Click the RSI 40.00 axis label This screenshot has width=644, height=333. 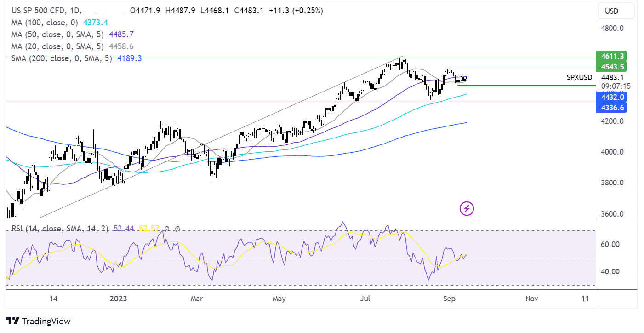pyautogui.click(x=610, y=271)
